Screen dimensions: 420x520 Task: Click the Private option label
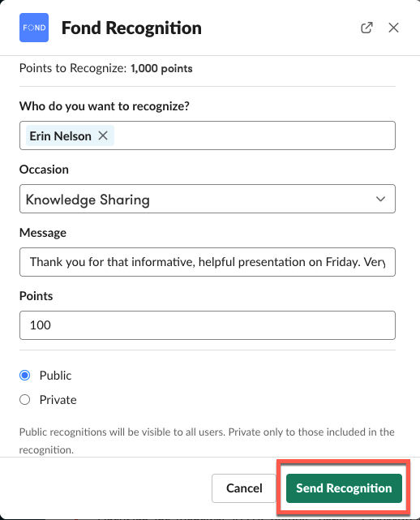pyautogui.click(x=58, y=400)
